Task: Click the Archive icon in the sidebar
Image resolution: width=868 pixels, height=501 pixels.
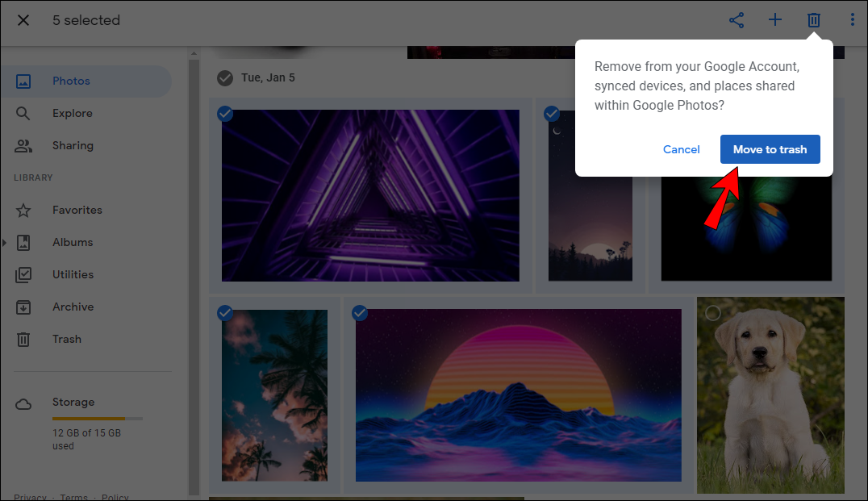Action: (x=23, y=307)
